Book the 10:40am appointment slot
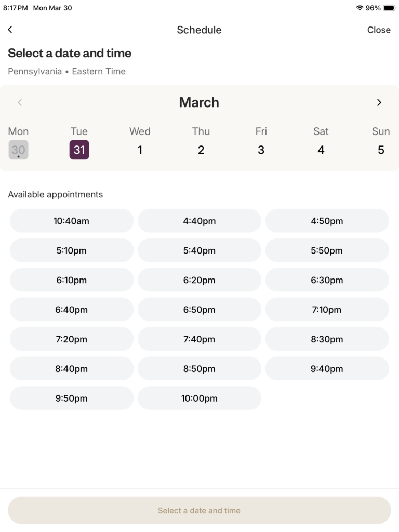399x532 pixels. coord(72,221)
